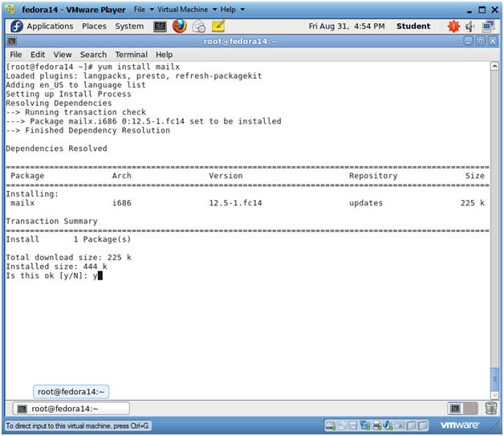Click the greyed-out device icon after the sound card
504x436 pixels.
(400, 426)
